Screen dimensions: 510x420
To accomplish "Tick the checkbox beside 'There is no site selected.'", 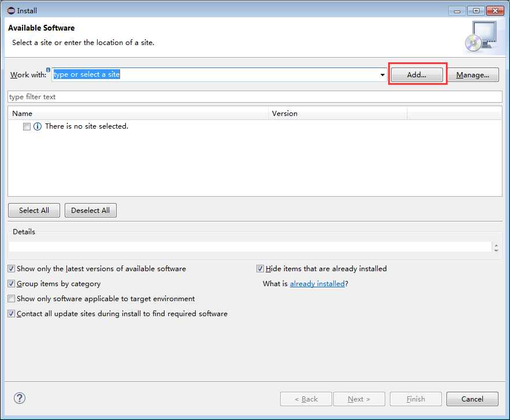I will 27,127.
